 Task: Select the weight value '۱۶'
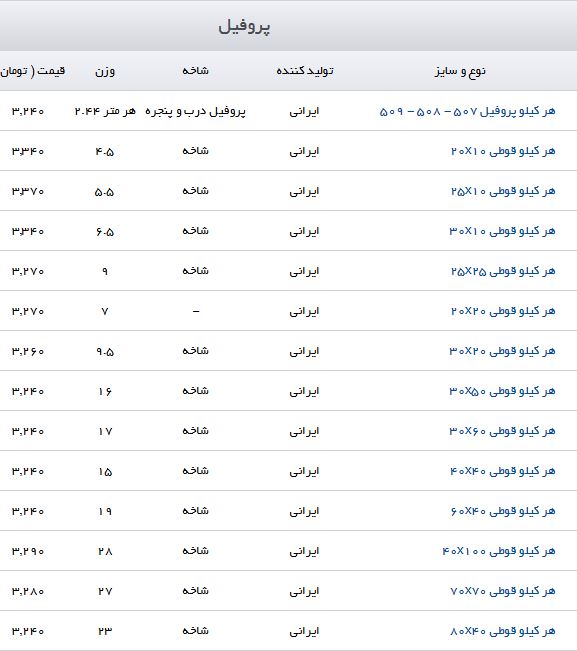(105, 392)
